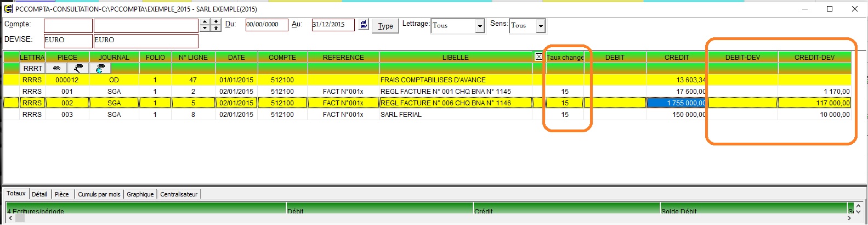Switch to the Détail tab
Screen dimensions: 868x225
pos(39,194)
